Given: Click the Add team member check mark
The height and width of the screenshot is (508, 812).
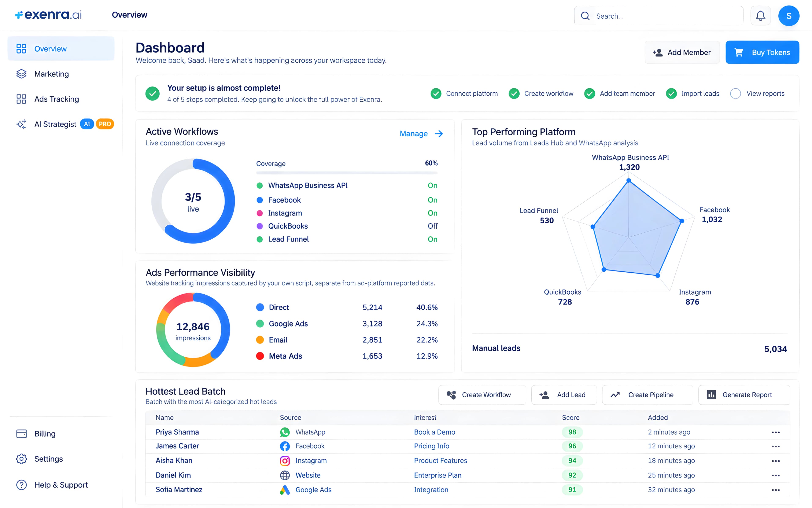Looking at the screenshot, I should [590, 93].
